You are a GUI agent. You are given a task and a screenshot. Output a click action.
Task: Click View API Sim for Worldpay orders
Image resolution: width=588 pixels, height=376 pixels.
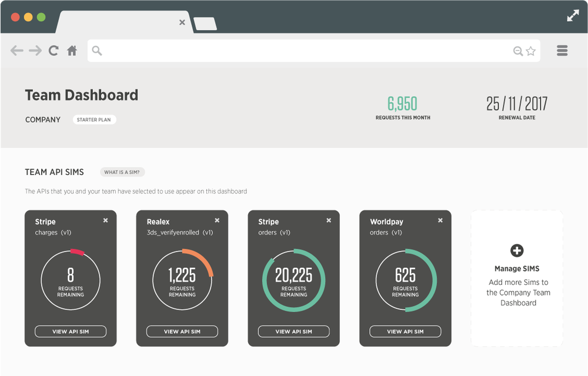(405, 331)
